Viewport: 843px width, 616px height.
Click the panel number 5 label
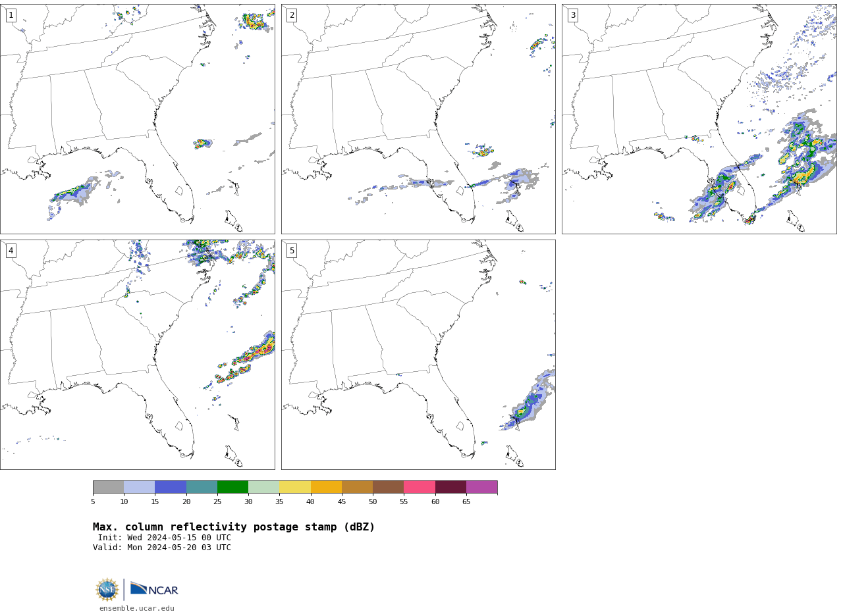coord(292,251)
